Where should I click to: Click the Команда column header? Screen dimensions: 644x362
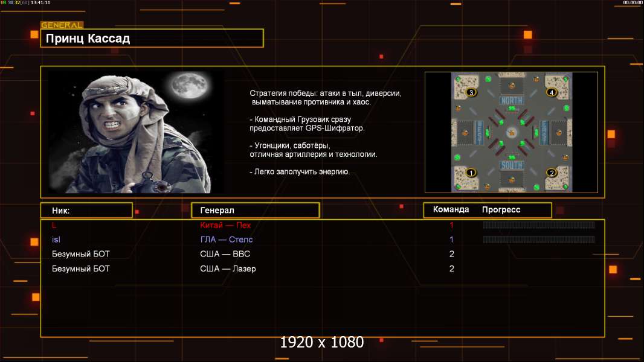(451, 209)
